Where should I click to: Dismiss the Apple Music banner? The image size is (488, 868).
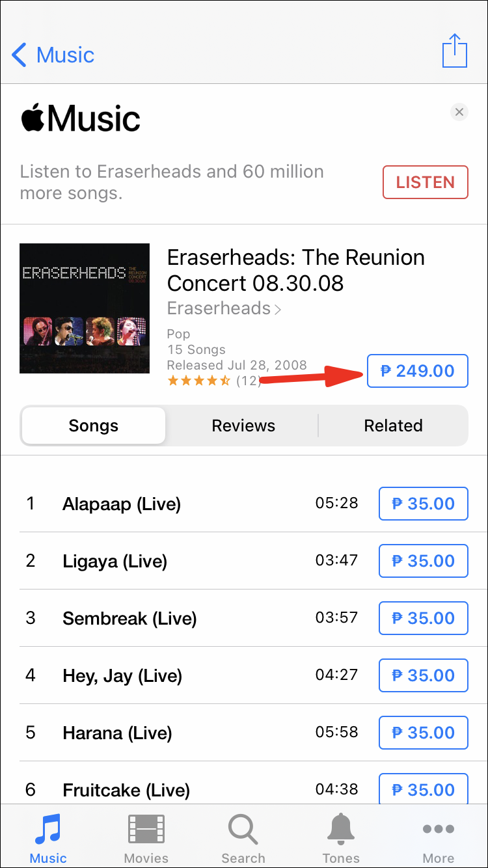coord(459,113)
